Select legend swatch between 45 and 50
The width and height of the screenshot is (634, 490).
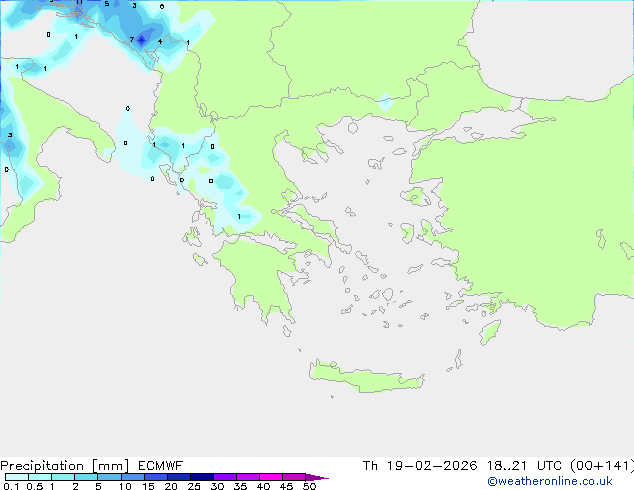pyautogui.click(x=294, y=477)
